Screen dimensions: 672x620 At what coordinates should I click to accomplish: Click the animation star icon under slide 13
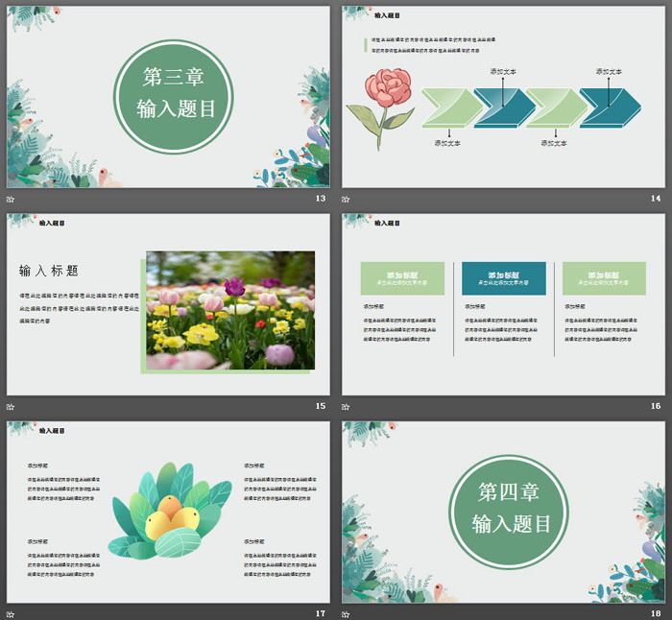(11, 199)
